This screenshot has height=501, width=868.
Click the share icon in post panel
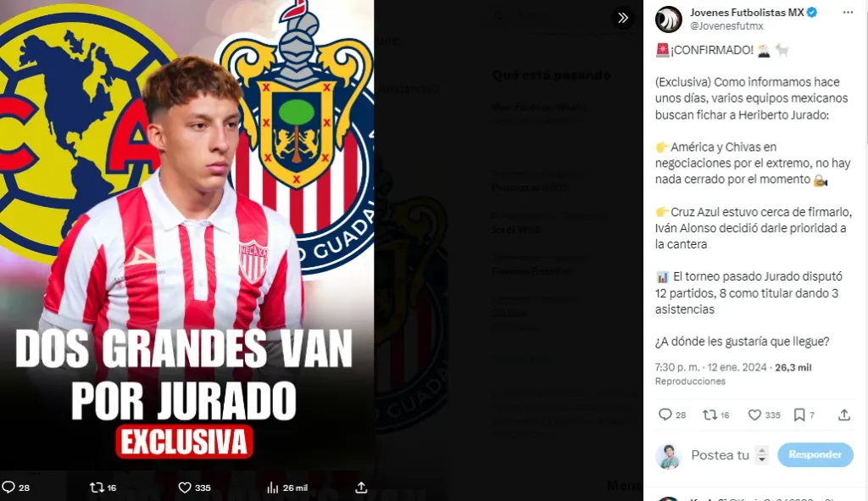[x=844, y=414]
